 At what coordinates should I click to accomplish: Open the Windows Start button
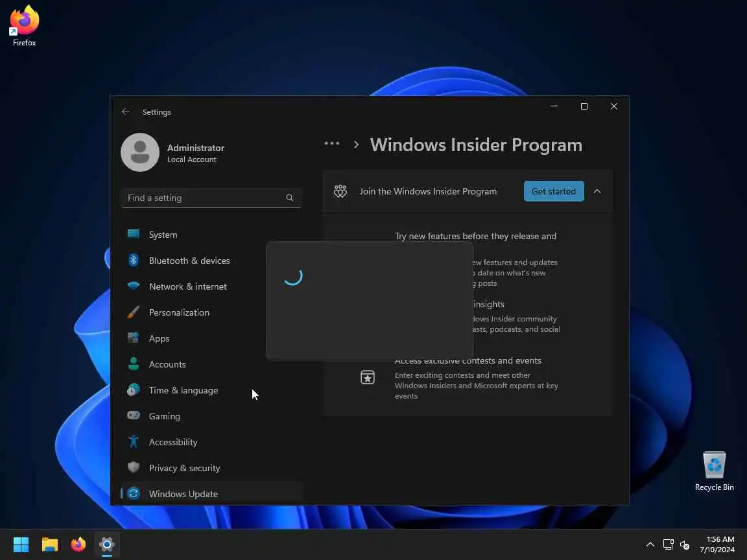[x=21, y=544]
